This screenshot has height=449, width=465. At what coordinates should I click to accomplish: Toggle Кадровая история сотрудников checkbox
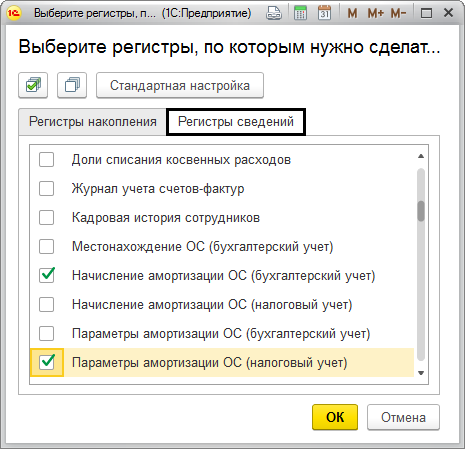tap(46, 218)
